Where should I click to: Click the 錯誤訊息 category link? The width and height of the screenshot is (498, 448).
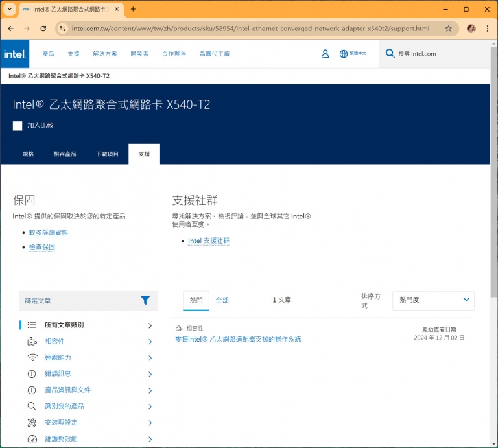click(x=58, y=373)
